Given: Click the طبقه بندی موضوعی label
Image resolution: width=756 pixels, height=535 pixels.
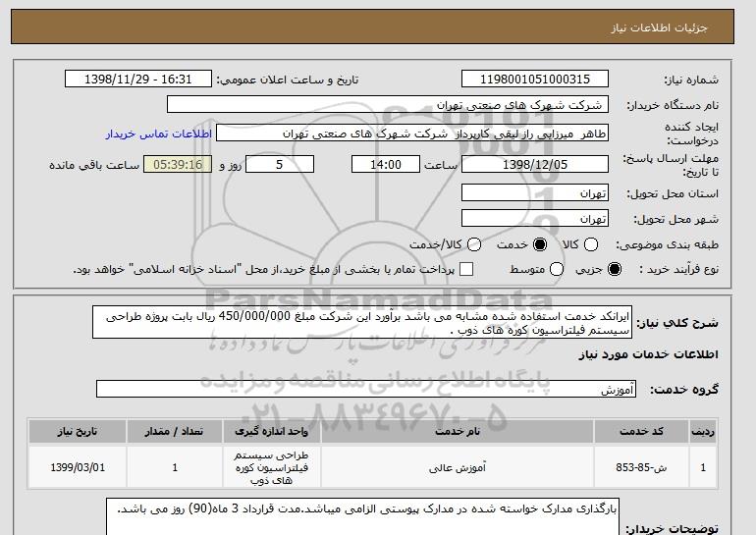Looking at the screenshot, I should pos(667,244).
